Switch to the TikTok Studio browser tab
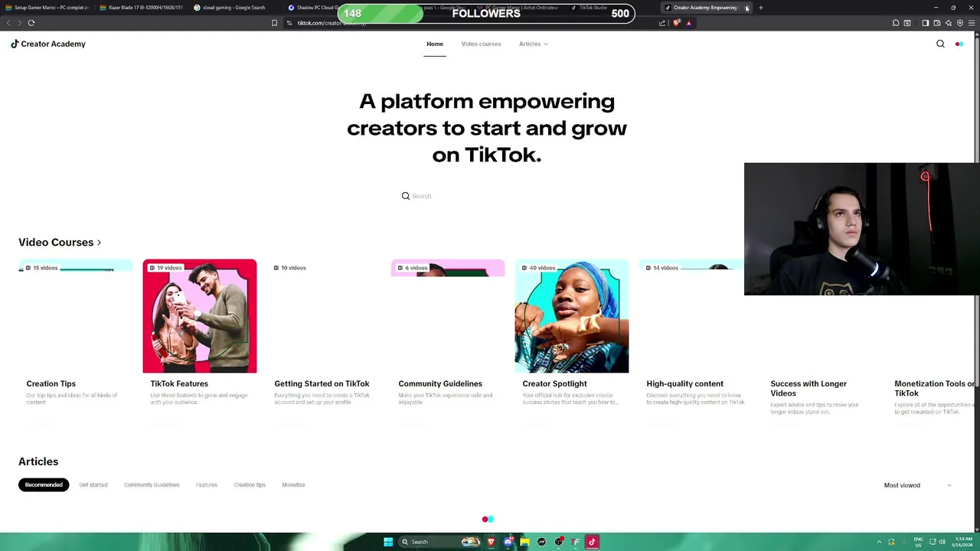 click(x=590, y=8)
